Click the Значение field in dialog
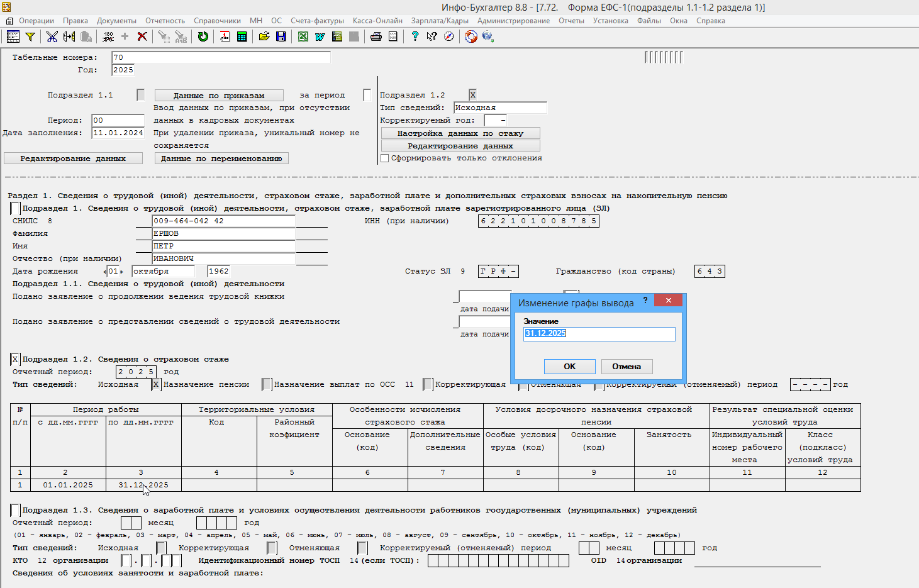The width and height of the screenshot is (919, 588). (599, 333)
